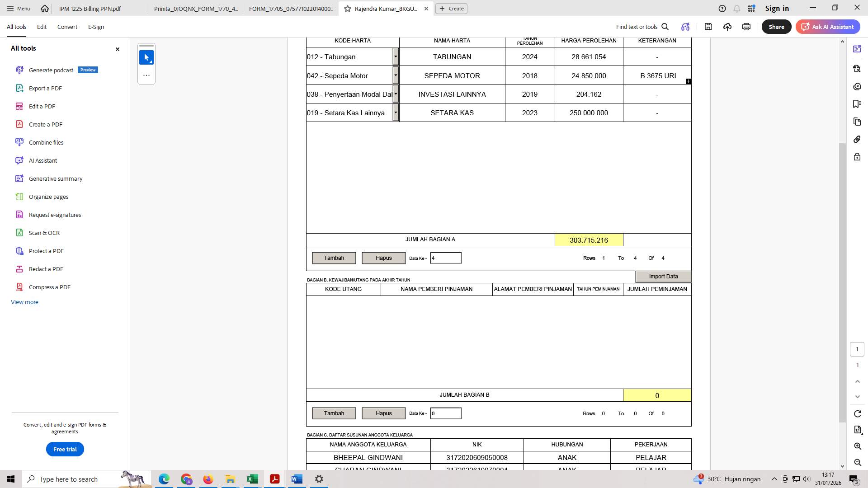
Task: Zoom in using the magnifier plus icon
Action: pyautogui.click(x=857, y=446)
